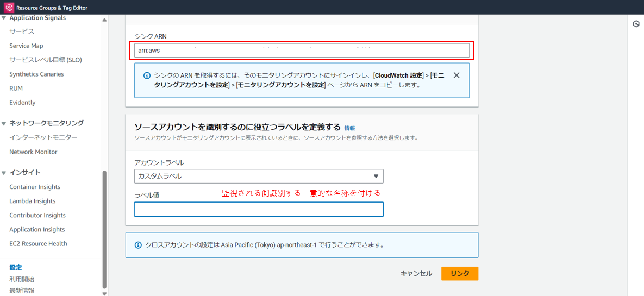
Task: Click the info icon in ARN alert
Action: 147,76
